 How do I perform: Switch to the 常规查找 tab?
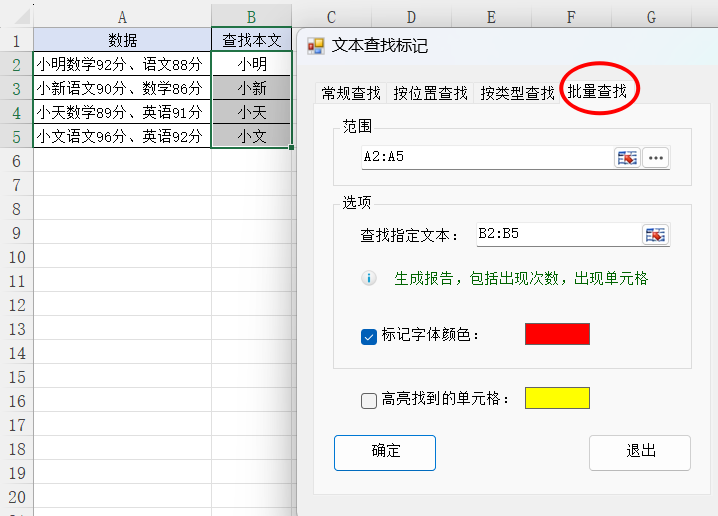tap(351, 93)
